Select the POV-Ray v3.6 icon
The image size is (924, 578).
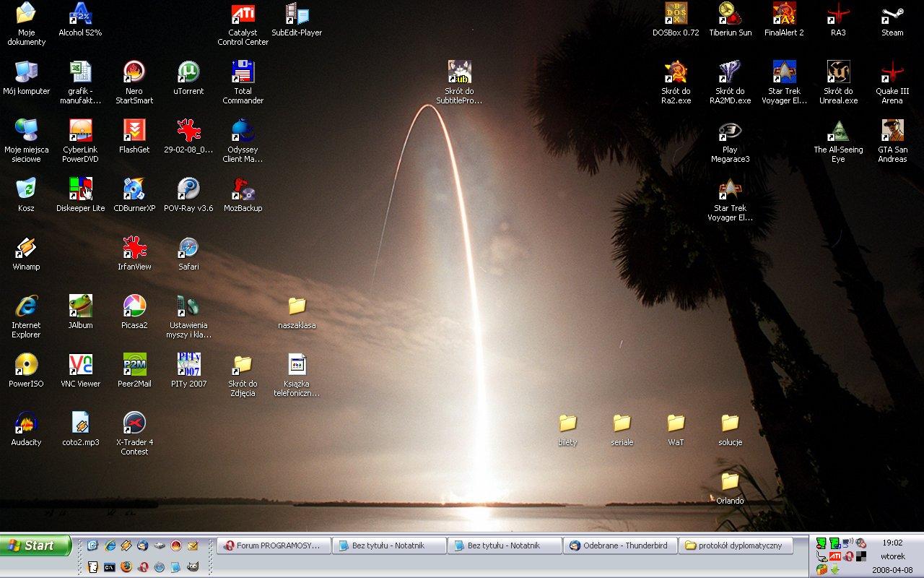coord(188,195)
